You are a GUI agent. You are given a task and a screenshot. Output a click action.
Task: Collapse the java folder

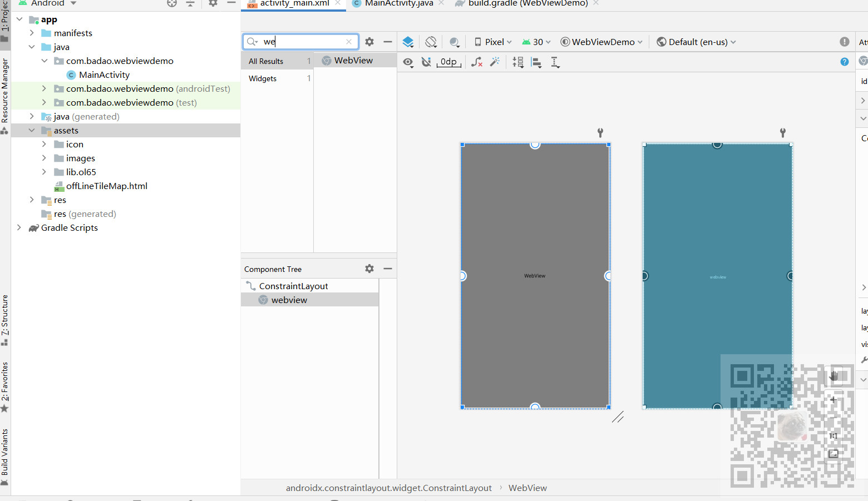tap(32, 47)
